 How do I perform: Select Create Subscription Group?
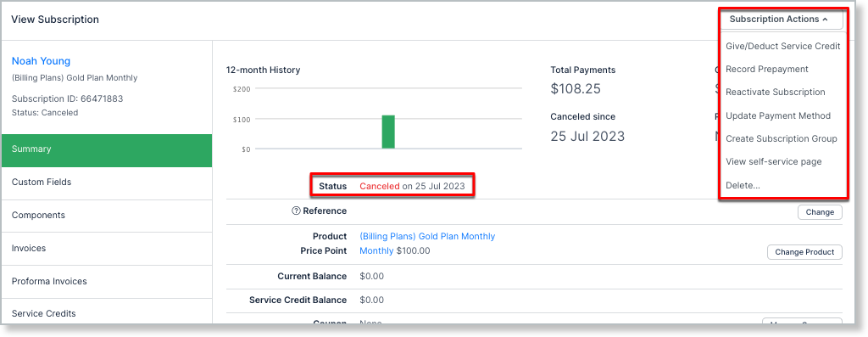click(x=781, y=138)
